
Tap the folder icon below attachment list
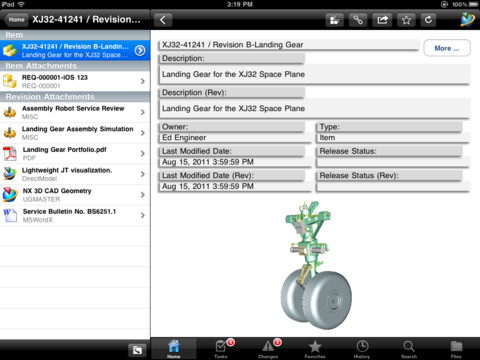pos(137,350)
